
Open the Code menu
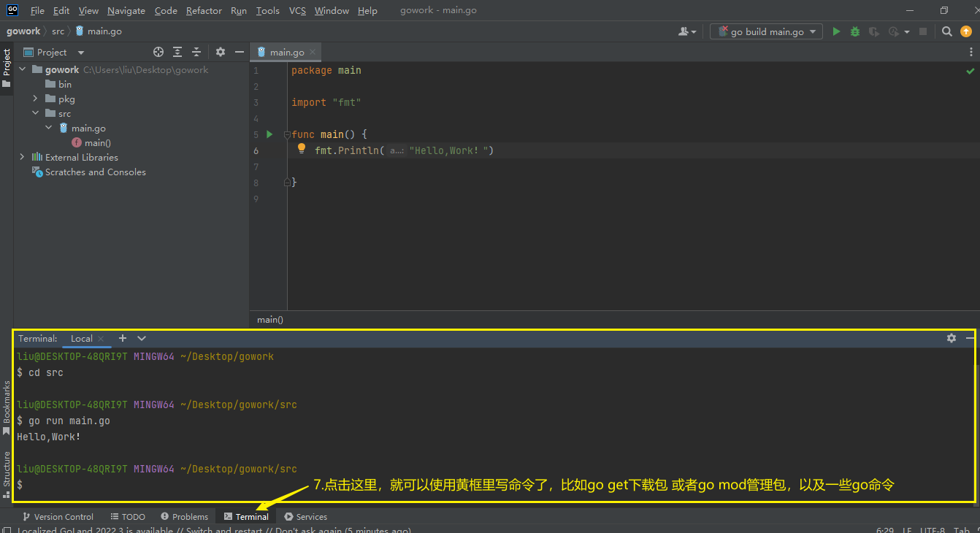tap(166, 10)
